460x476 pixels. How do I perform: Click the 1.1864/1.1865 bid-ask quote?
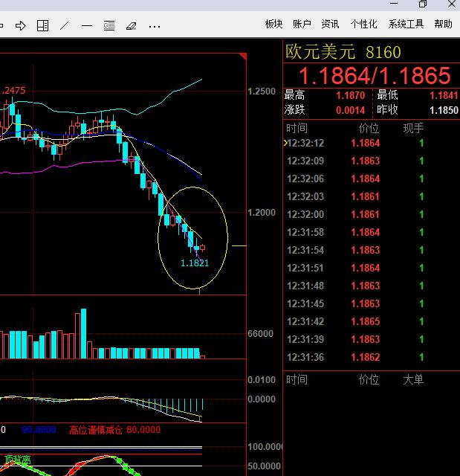(375, 75)
